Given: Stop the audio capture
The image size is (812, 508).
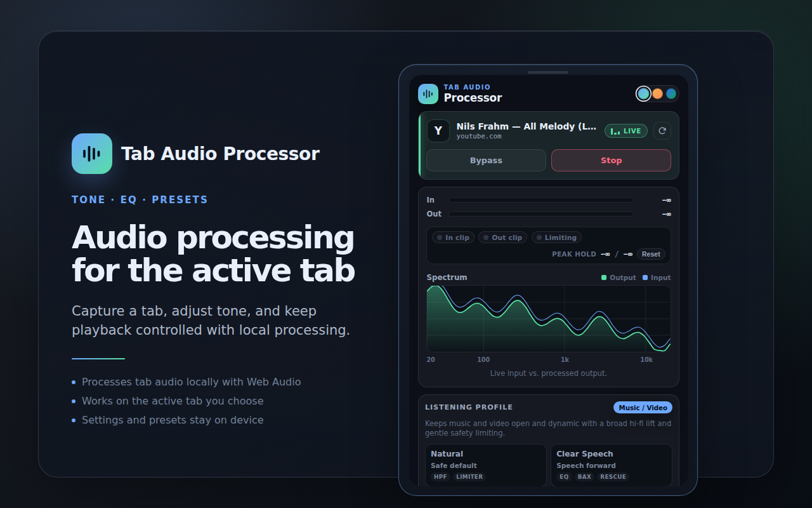Looking at the screenshot, I should (x=611, y=161).
